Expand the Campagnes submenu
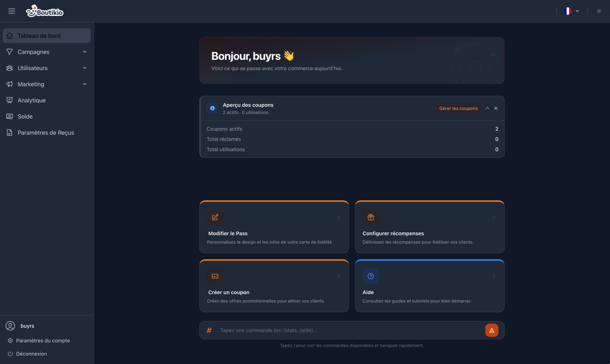The height and width of the screenshot is (364, 610). 47,52
